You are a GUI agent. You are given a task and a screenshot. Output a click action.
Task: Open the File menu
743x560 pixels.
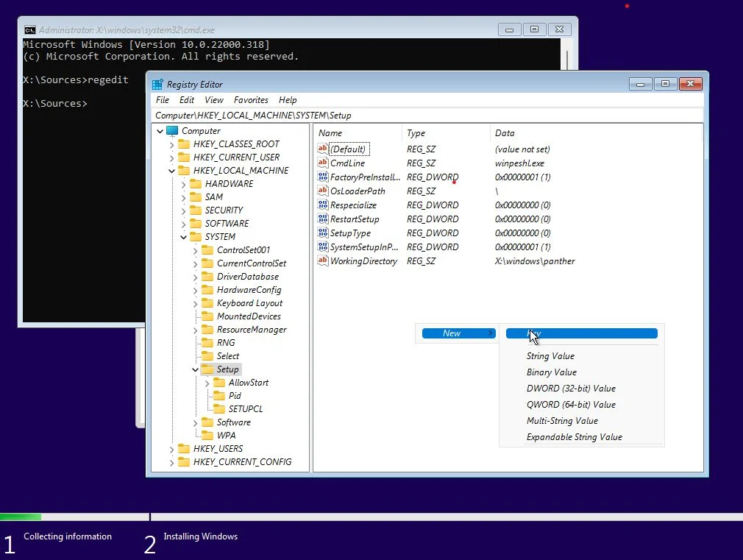(163, 100)
